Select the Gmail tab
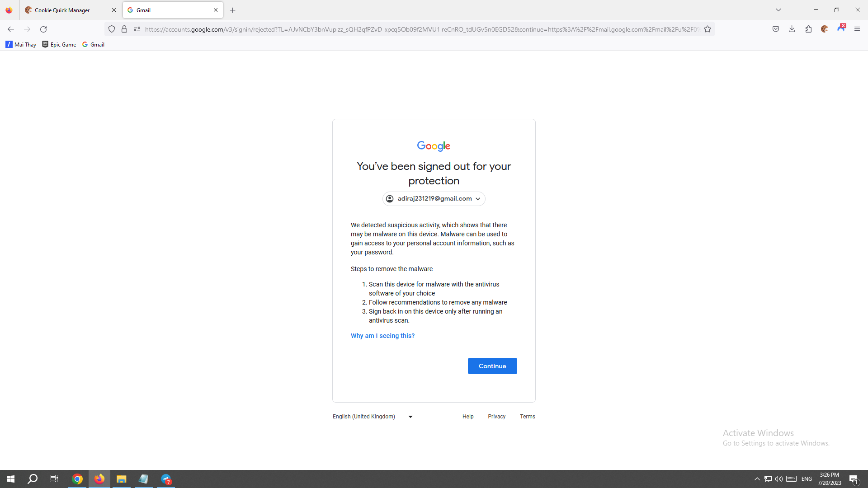The width and height of the screenshot is (868, 488). point(173,10)
